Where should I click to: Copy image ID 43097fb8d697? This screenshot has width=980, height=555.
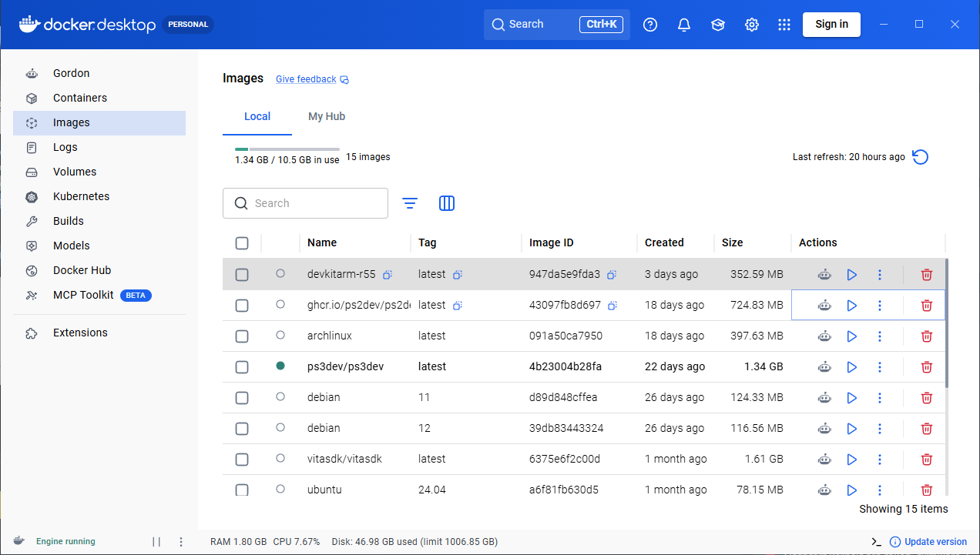[612, 306]
